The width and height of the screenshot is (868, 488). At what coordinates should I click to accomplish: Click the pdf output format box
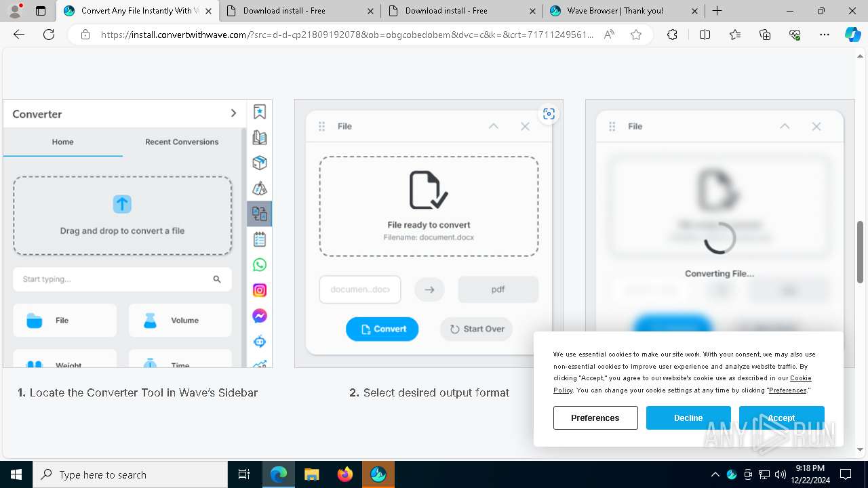pos(498,289)
